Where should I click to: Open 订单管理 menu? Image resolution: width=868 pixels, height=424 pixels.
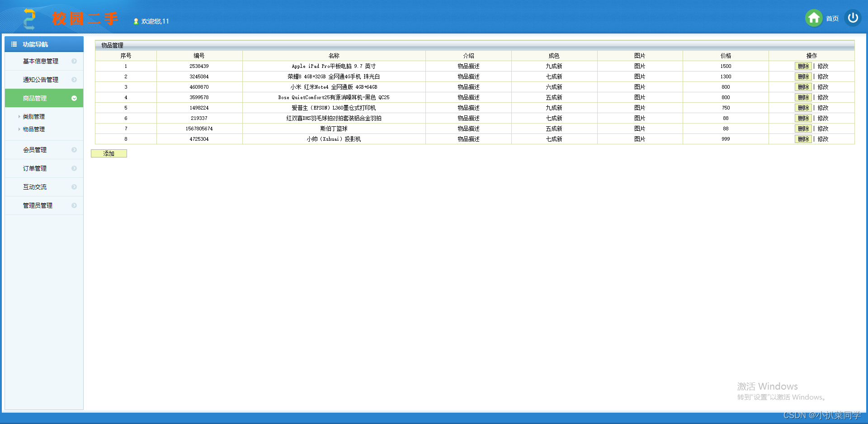click(44, 168)
